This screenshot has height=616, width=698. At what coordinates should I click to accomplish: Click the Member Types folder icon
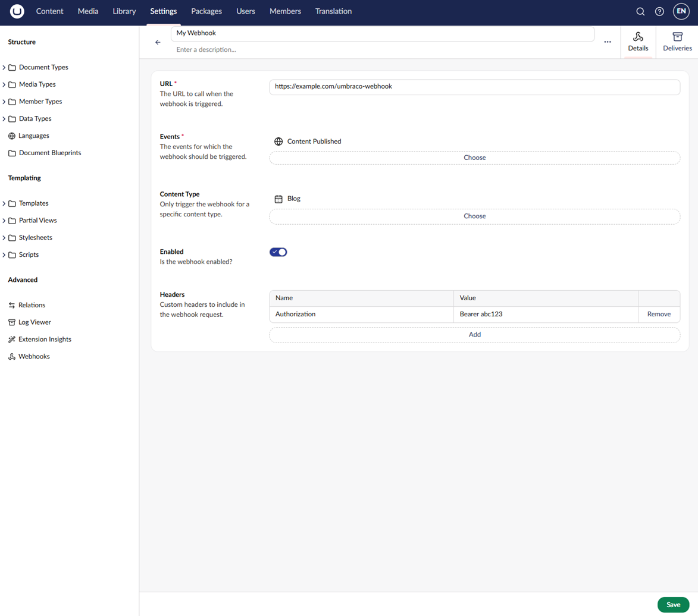coord(12,102)
